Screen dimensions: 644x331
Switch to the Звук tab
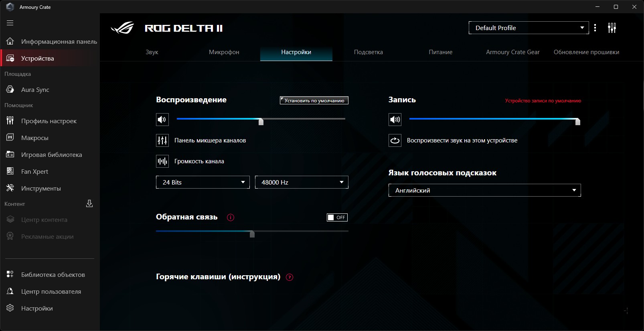pos(152,52)
